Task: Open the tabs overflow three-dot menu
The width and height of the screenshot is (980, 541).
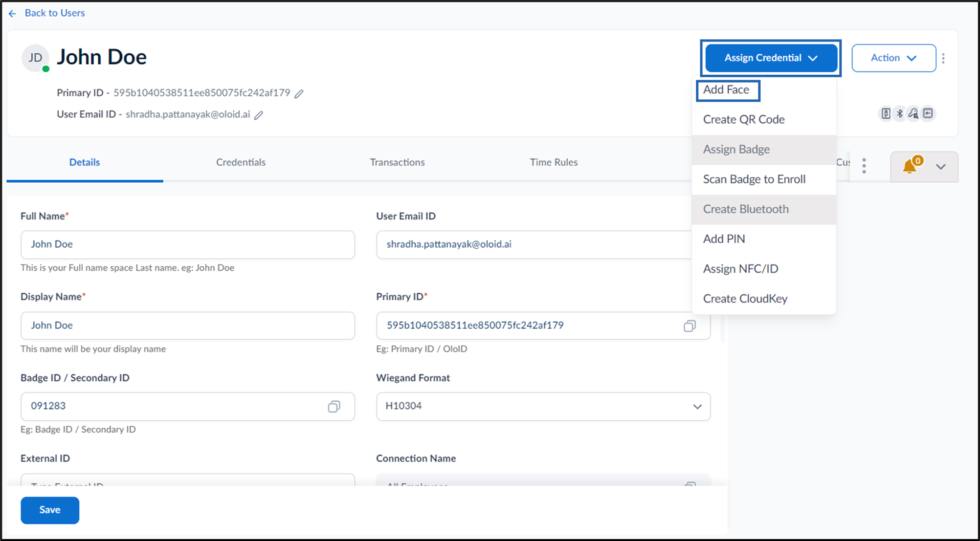Action: click(x=864, y=166)
